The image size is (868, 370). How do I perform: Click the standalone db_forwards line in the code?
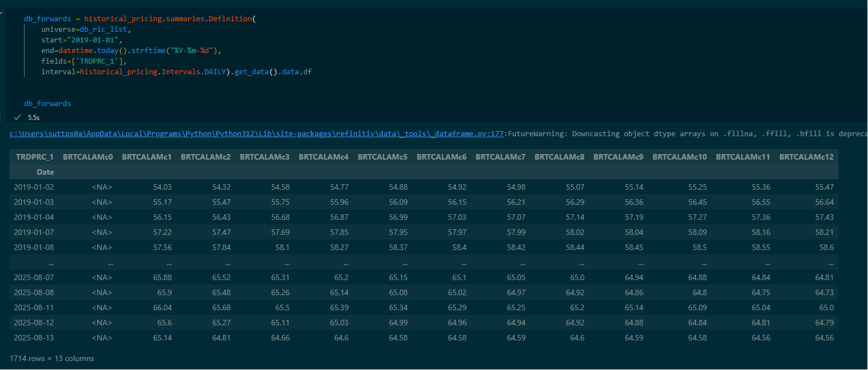click(47, 104)
